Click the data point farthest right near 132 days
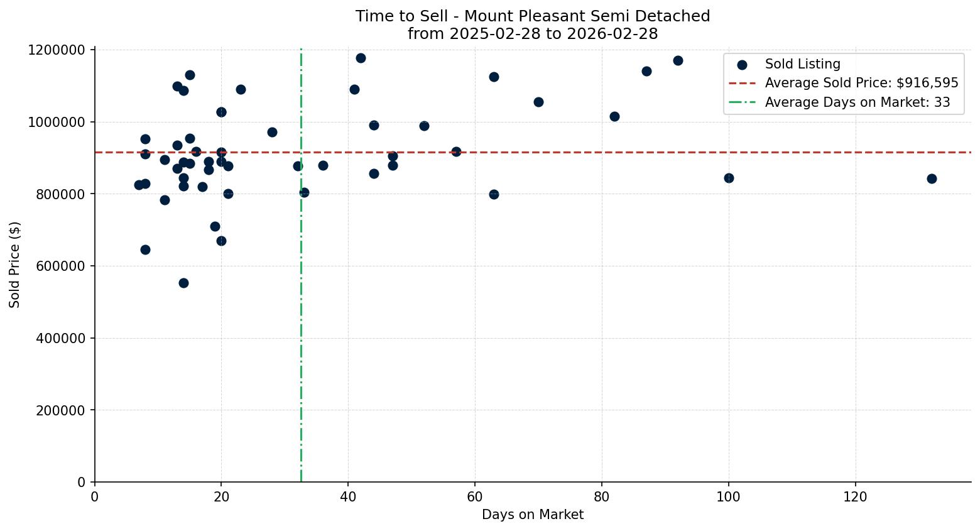 (931, 178)
